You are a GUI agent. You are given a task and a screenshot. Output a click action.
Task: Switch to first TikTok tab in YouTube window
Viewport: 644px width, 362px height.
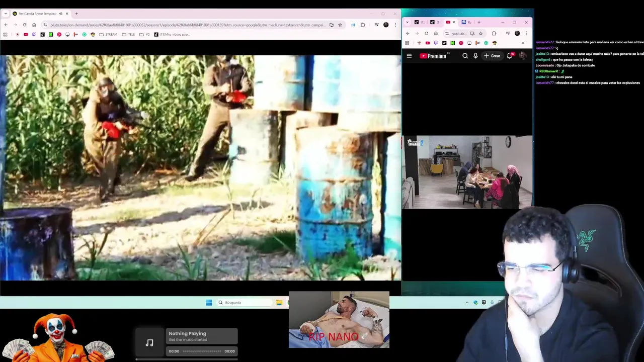(419, 22)
